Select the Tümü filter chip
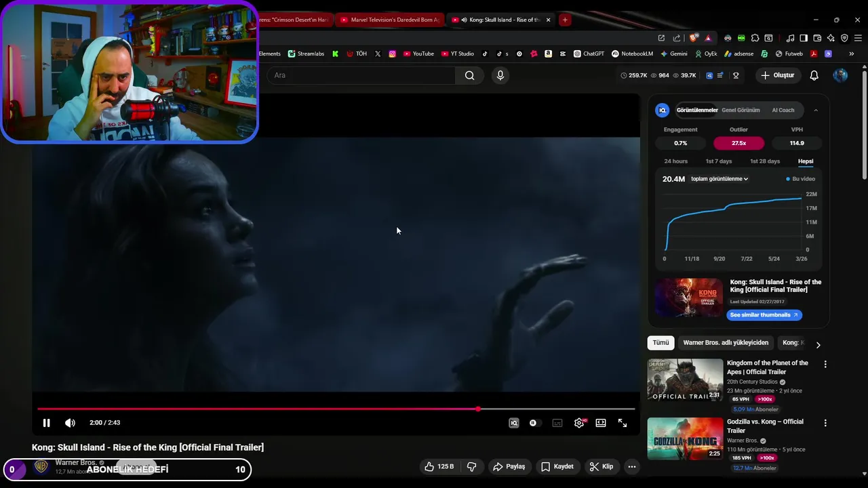This screenshot has width=868, height=488. (660, 343)
